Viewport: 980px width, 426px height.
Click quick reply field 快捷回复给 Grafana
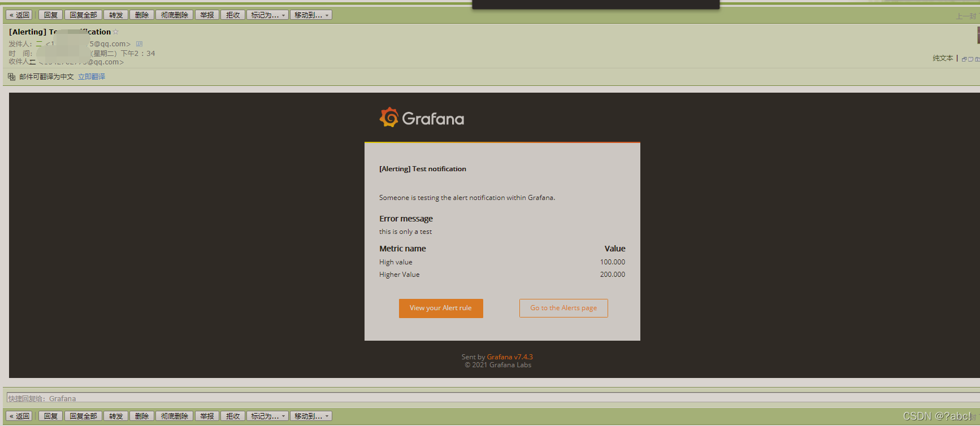point(493,398)
